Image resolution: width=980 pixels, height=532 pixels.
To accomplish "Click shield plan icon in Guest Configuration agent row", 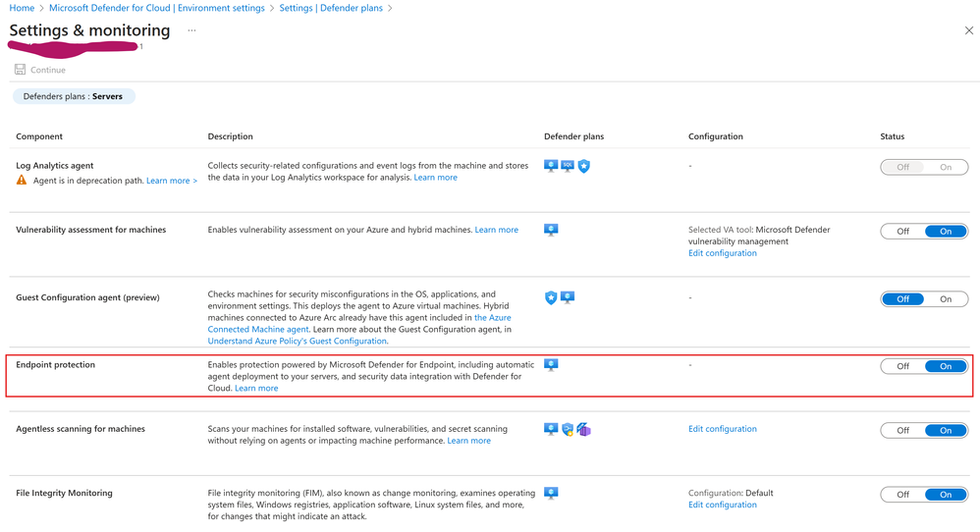I will [x=551, y=297].
